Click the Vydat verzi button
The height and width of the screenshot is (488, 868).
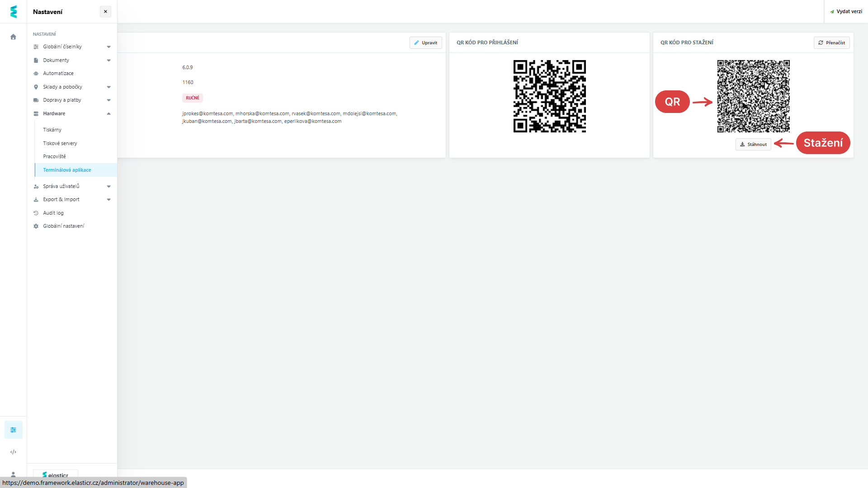pos(846,12)
